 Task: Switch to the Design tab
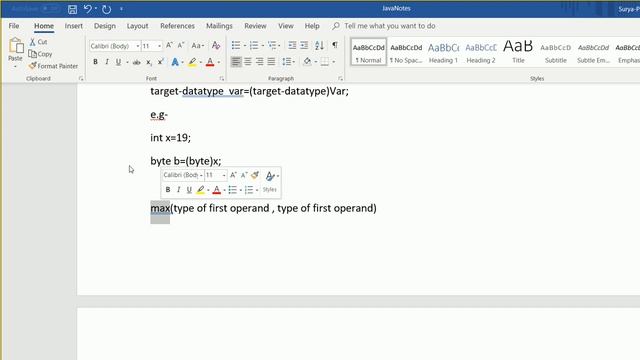click(105, 26)
